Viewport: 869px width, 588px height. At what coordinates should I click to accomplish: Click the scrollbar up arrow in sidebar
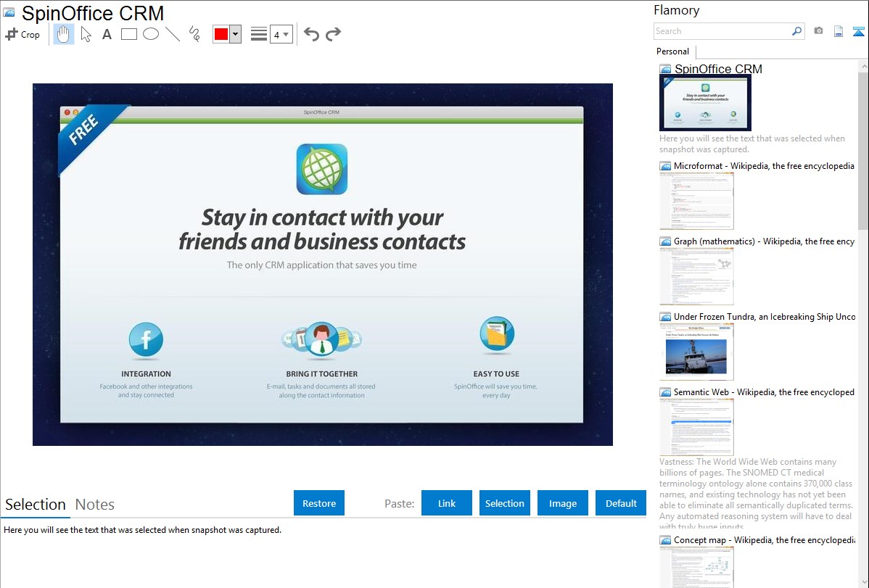(863, 67)
